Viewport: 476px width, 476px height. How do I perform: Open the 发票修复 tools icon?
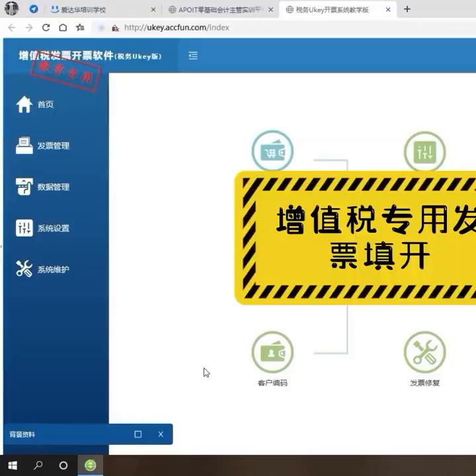click(424, 352)
